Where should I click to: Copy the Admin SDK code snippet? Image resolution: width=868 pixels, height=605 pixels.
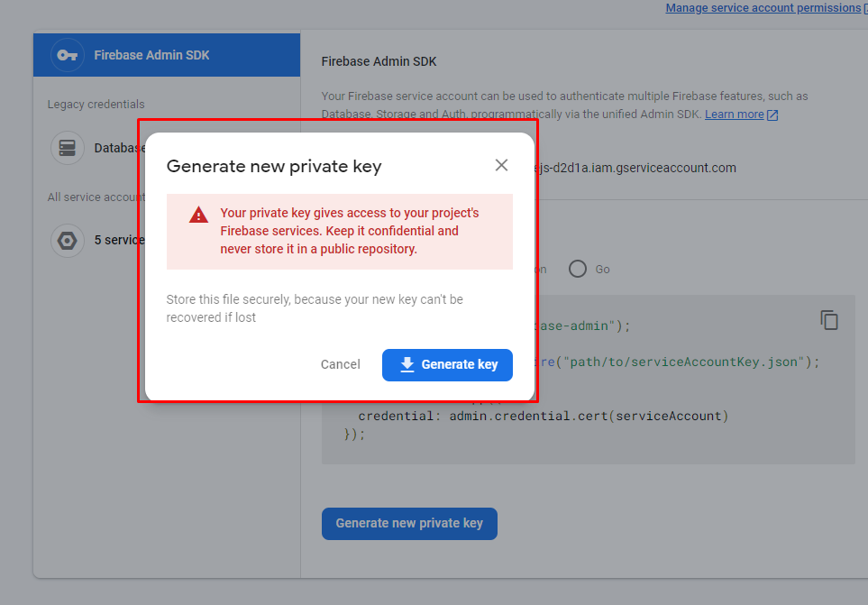point(828,320)
